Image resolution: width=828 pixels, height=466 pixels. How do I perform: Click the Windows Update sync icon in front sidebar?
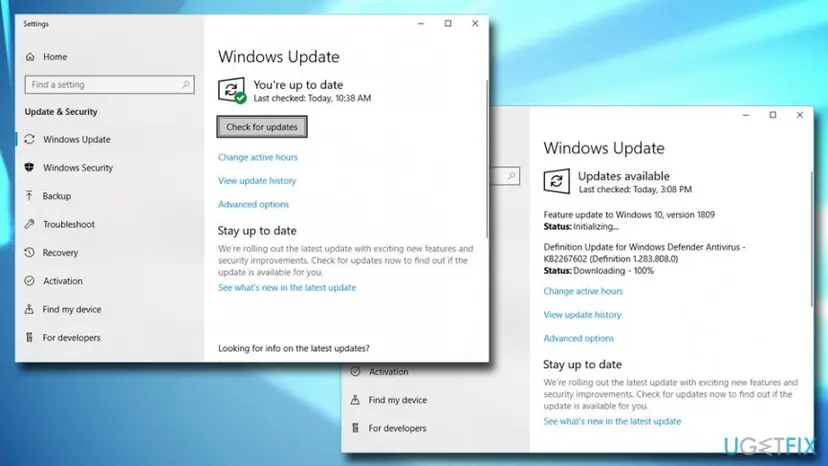pyautogui.click(x=30, y=139)
